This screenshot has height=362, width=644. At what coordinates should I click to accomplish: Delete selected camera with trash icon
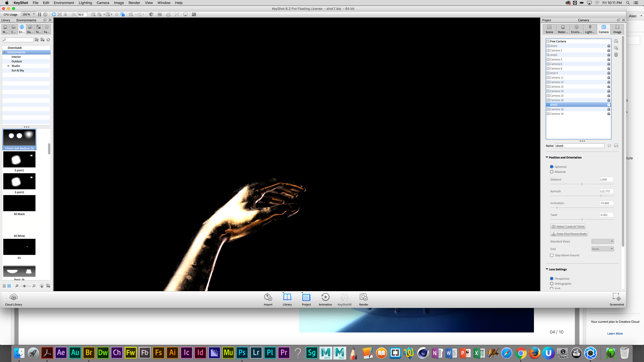(616, 55)
